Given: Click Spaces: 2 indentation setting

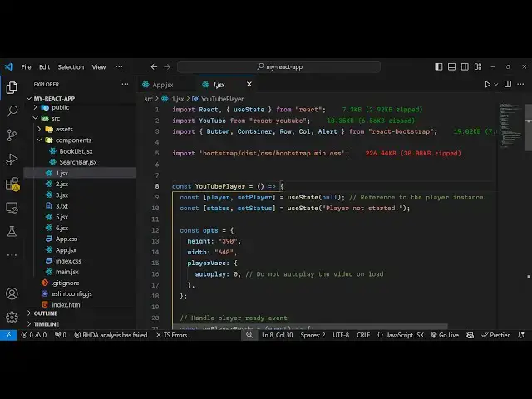Looking at the screenshot, I should (x=313, y=335).
